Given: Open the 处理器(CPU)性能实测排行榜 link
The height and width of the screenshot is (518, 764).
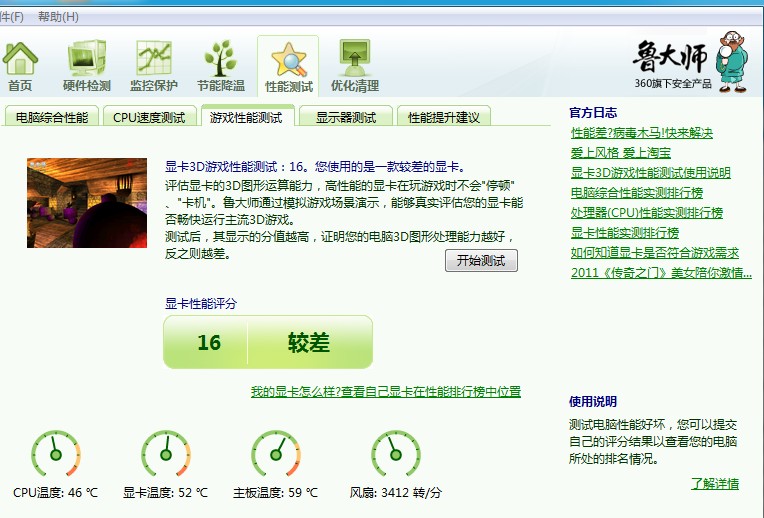Looking at the screenshot, I should pyautogui.click(x=647, y=212).
